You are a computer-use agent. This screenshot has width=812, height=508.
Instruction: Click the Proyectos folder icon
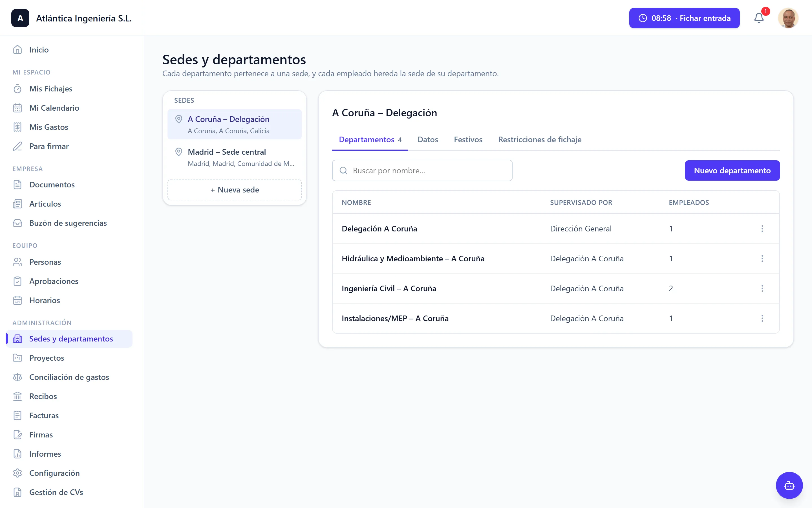coord(17,358)
